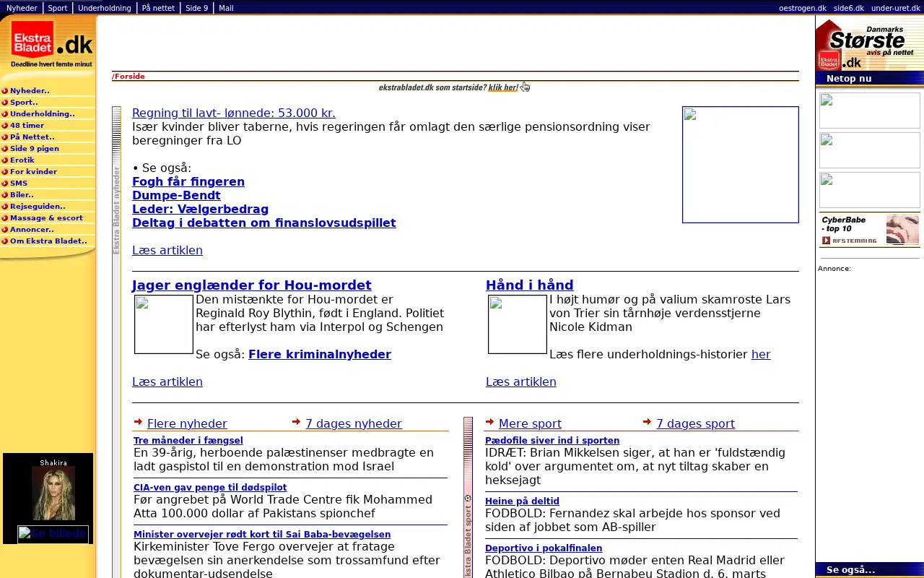Open Rejseguiden in the sidebar
This screenshot has height=578, width=924.
(x=38, y=207)
